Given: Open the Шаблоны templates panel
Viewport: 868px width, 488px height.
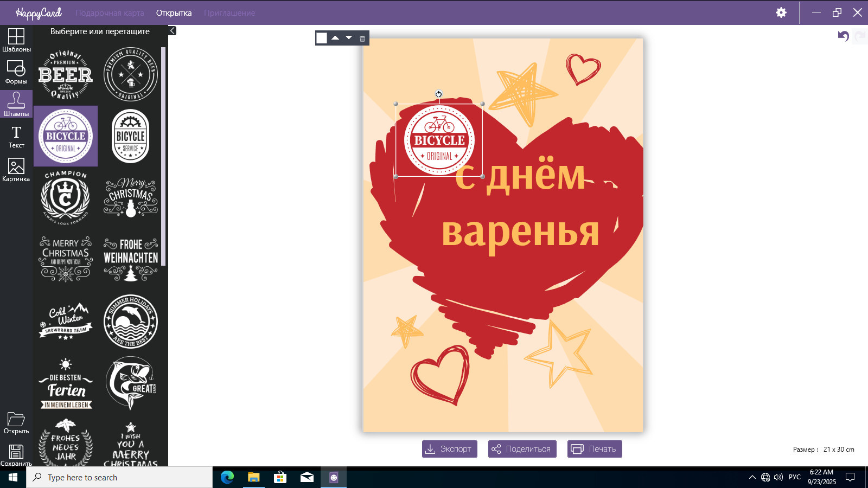Looking at the screenshot, I should point(16,40).
